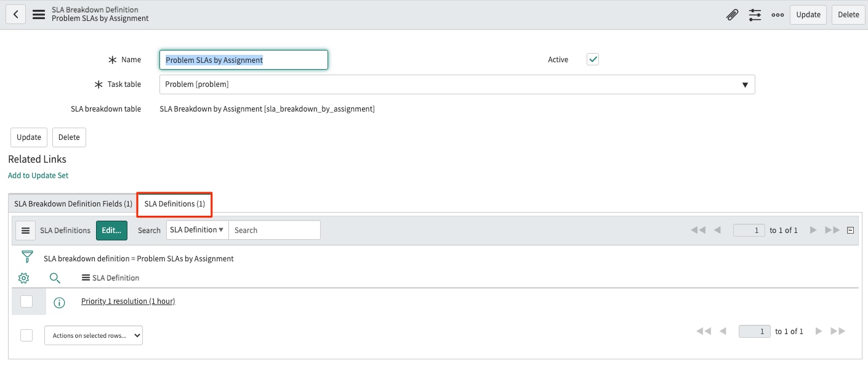Open the filter icon above the list
This screenshot has width=868, height=368.
26,256
